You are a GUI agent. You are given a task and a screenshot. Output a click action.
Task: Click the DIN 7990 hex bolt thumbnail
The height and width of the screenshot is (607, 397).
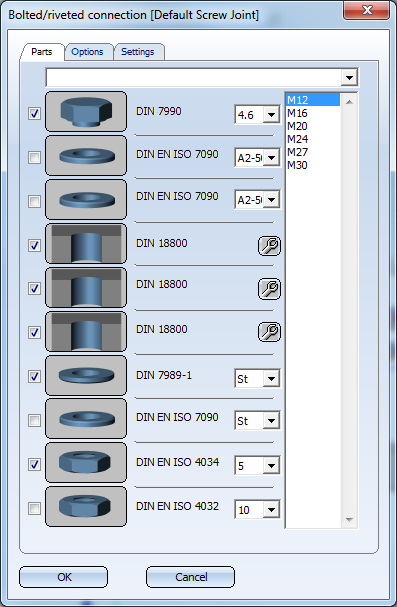point(86,111)
